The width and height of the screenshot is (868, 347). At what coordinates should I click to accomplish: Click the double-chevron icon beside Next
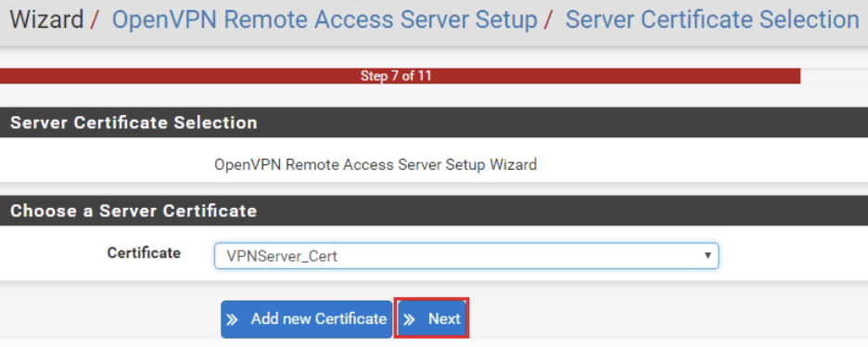coord(409,319)
